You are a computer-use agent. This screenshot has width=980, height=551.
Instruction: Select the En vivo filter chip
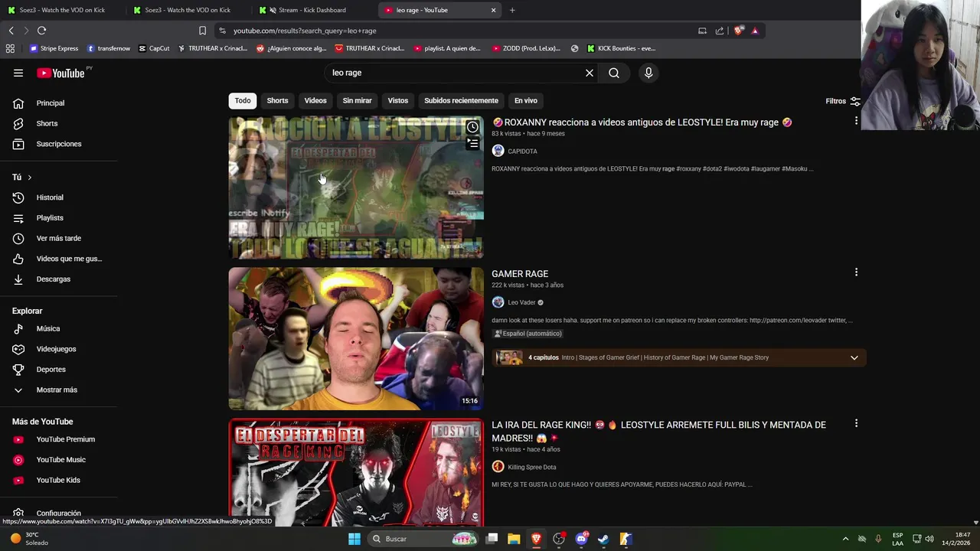[x=526, y=100]
